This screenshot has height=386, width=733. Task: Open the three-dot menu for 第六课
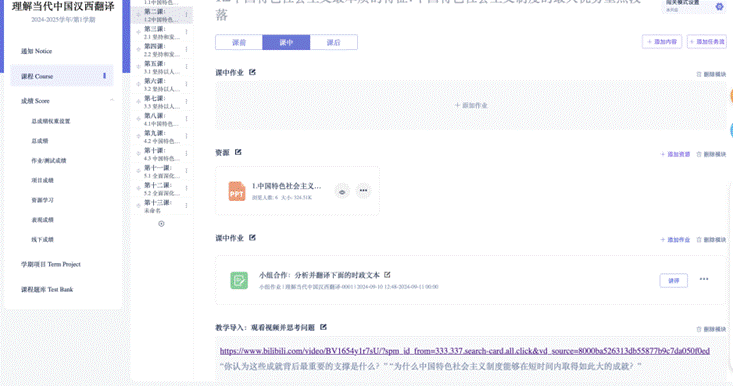point(187,84)
